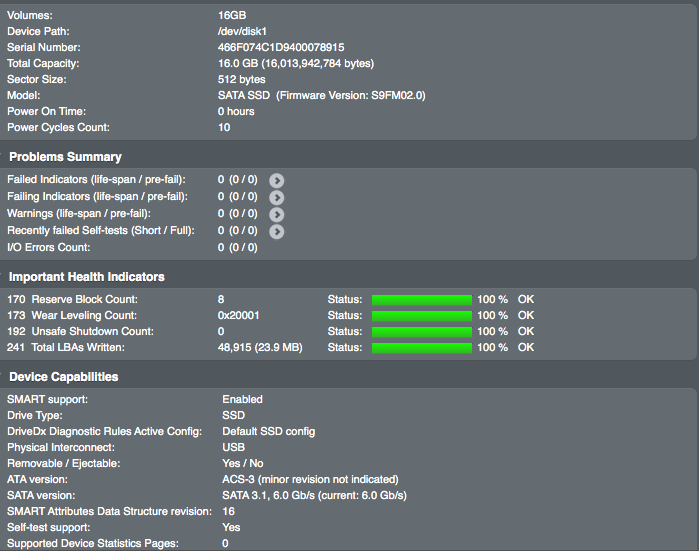699x551 pixels.
Task: Click the 241 Total LBAs Written label
Action: [x=65, y=348]
